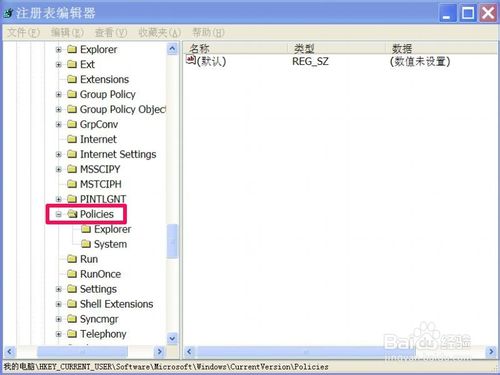This screenshot has width=500, height=375.
Task: Open the 收藏夹(A) menu
Action: pos(160,33)
